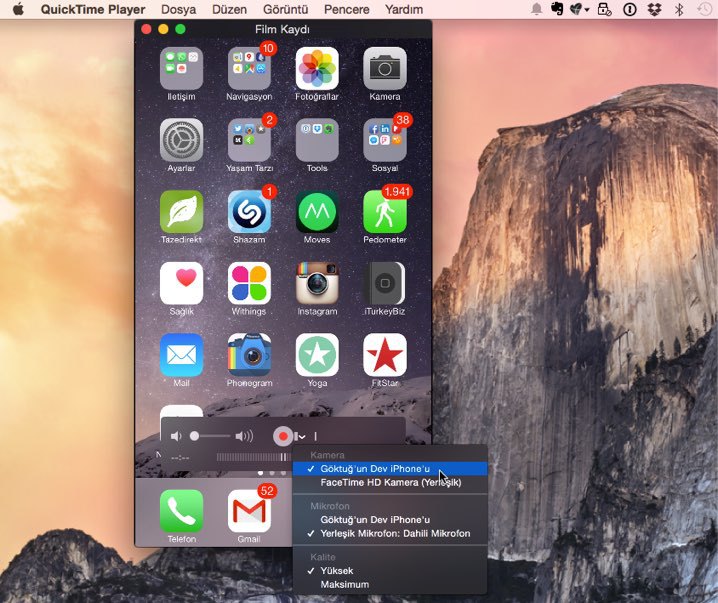
Task: Select Göktuğ'un Dev iPhone'u as camera
Action: 390,468
